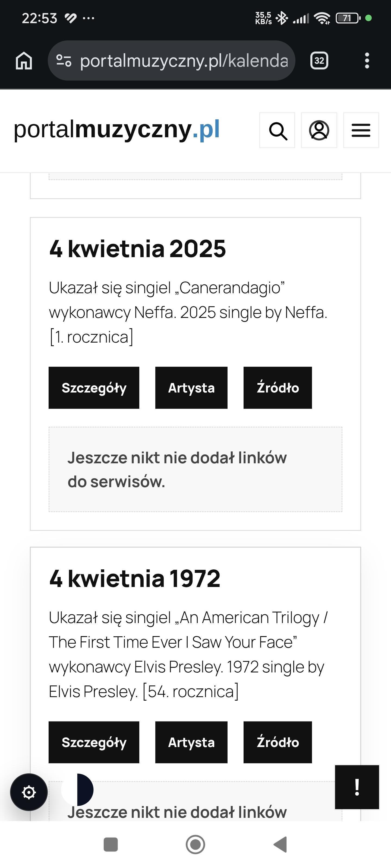Tap the portalmuzyczny.pl logo
The image size is (391, 868).
point(117,129)
